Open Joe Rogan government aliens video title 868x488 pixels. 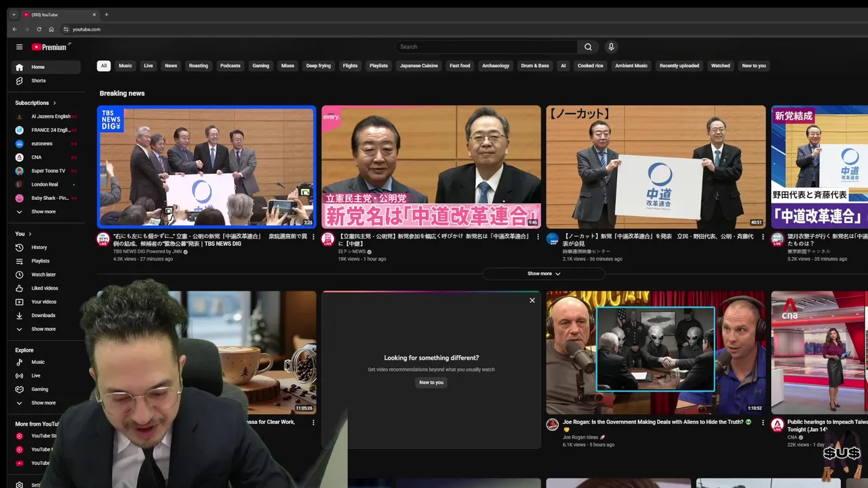658,426
